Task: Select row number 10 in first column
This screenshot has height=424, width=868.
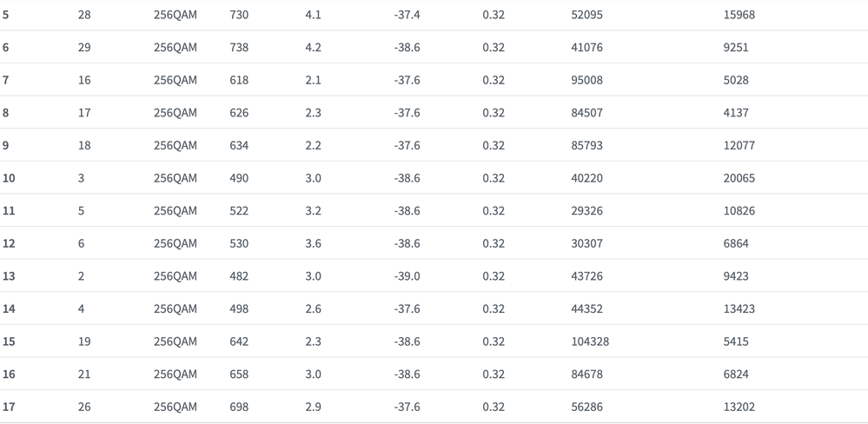Action: [9, 178]
